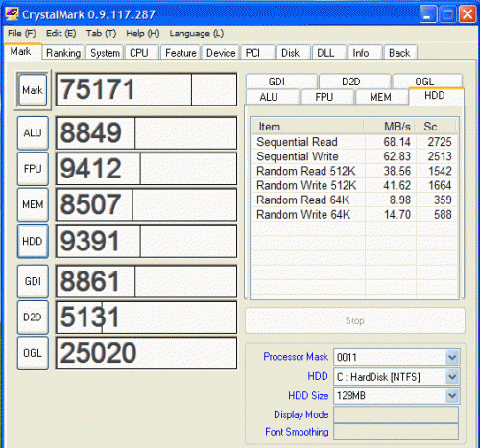This screenshot has height=448, width=480.
Task: Open the MEM results tab
Action: pyautogui.click(x=382, y=97)
